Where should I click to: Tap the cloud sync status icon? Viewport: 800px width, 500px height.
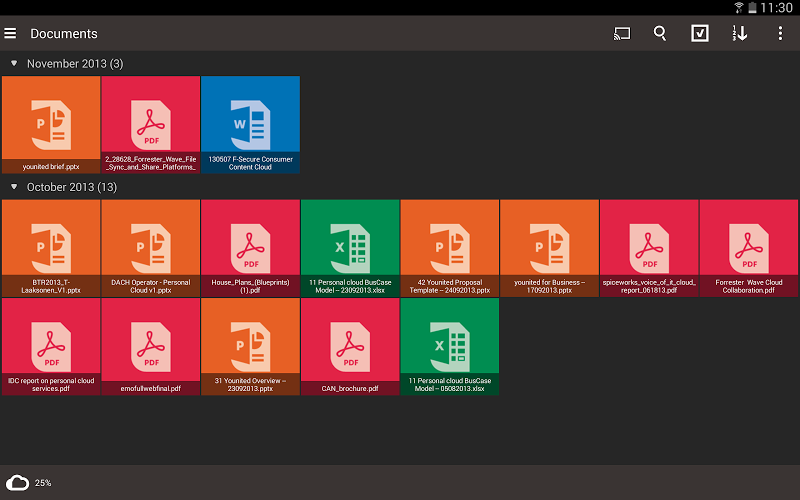[x=17, y=482]
